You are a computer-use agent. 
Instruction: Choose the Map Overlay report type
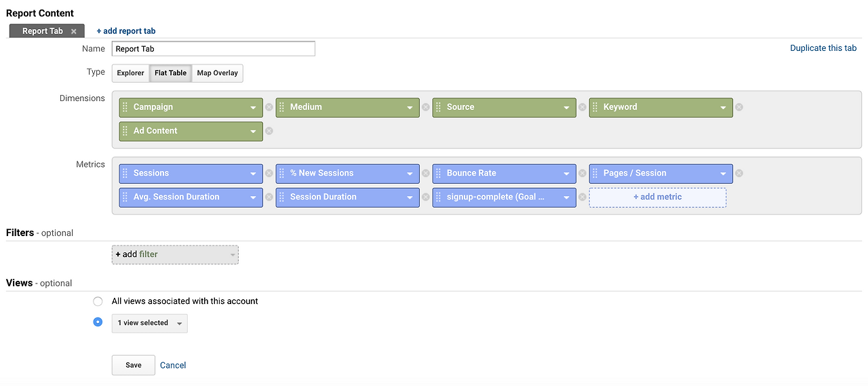coord(217,73)
